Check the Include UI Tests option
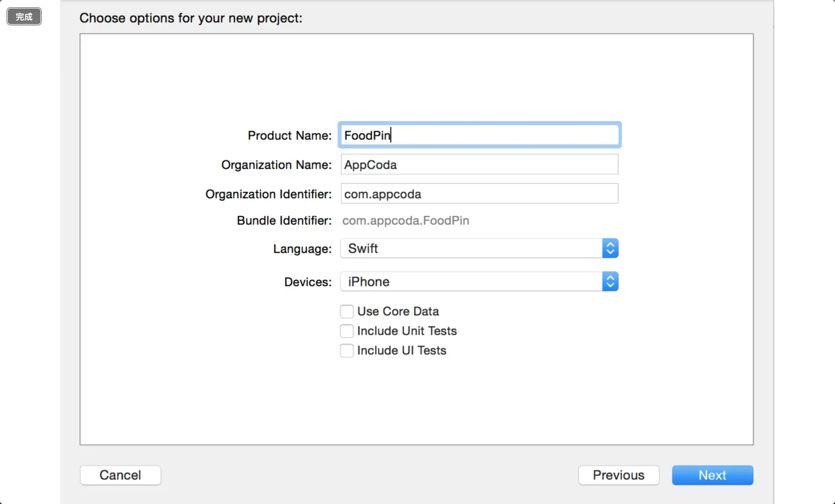 click(x=347, y=350)
